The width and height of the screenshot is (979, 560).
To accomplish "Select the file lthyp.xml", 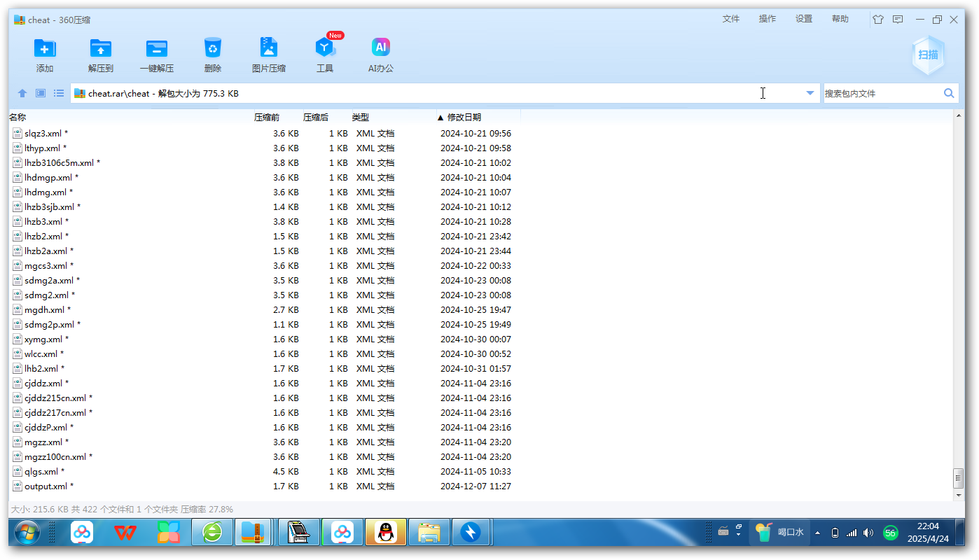I will point(46,148).
